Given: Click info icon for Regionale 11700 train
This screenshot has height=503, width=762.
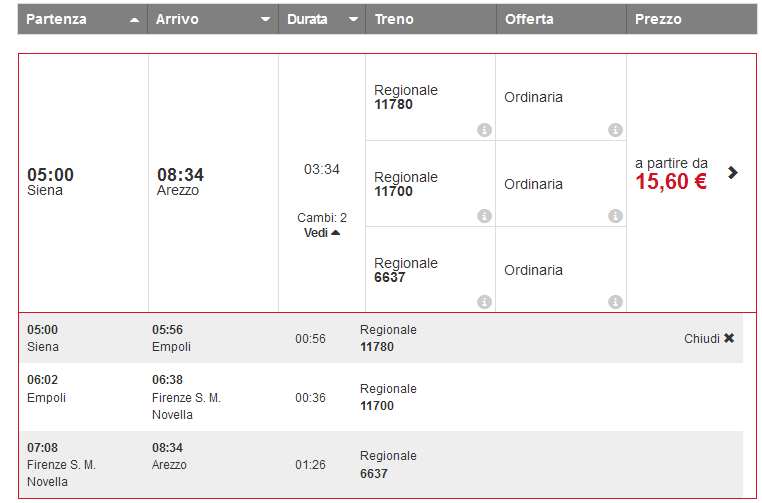Looking at the screenshot, I should (x=484, y=216).
